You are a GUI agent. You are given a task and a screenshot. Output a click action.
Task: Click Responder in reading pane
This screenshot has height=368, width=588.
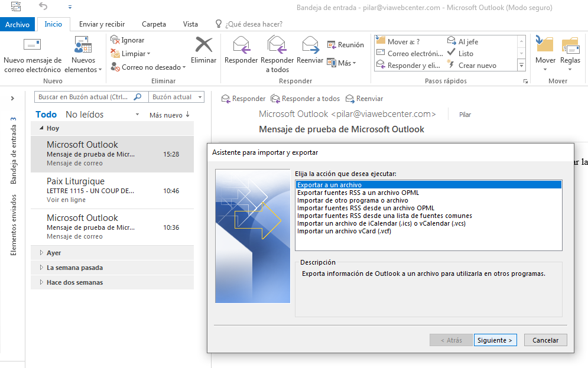[243, 99]
